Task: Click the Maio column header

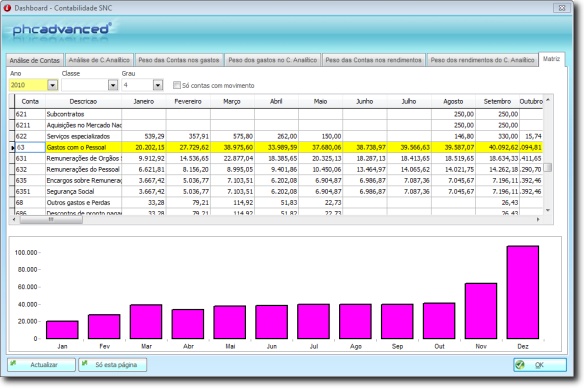Action: point(320,101)
